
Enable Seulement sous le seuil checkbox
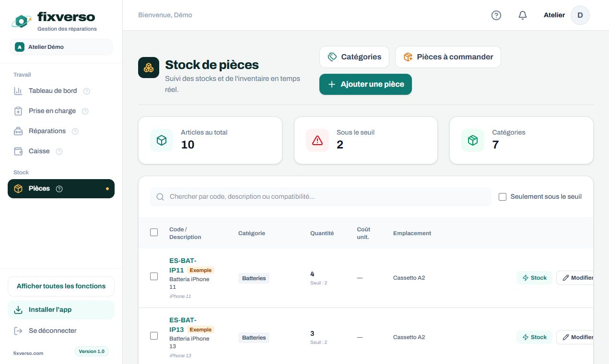tap(503, 197)
